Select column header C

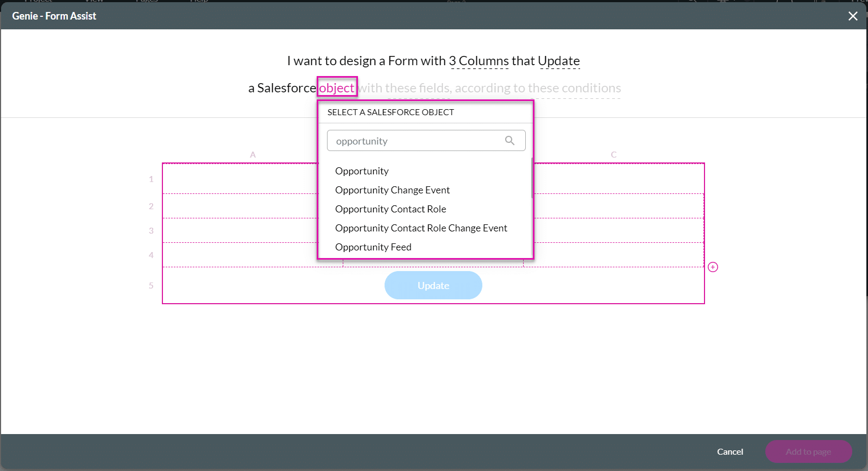pos(614,155)
